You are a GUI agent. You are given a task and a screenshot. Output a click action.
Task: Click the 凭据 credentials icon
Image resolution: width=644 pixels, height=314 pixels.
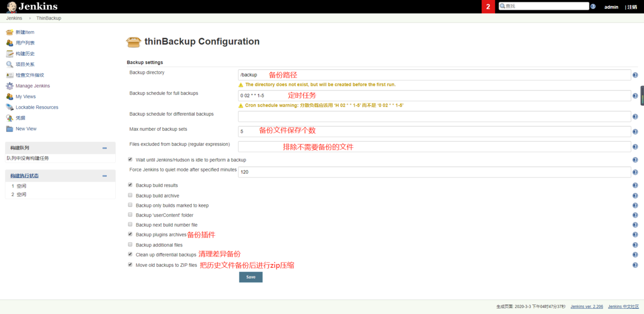click(10, 118)
